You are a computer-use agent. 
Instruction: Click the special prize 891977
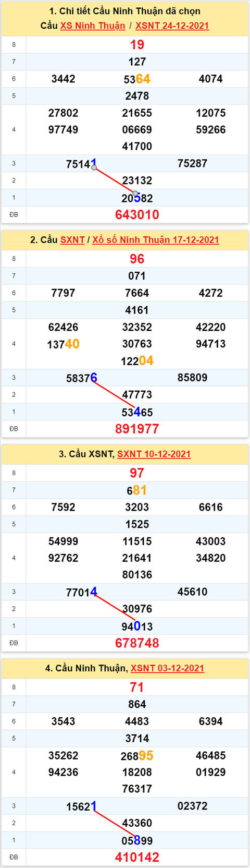[x=137, y=429]
